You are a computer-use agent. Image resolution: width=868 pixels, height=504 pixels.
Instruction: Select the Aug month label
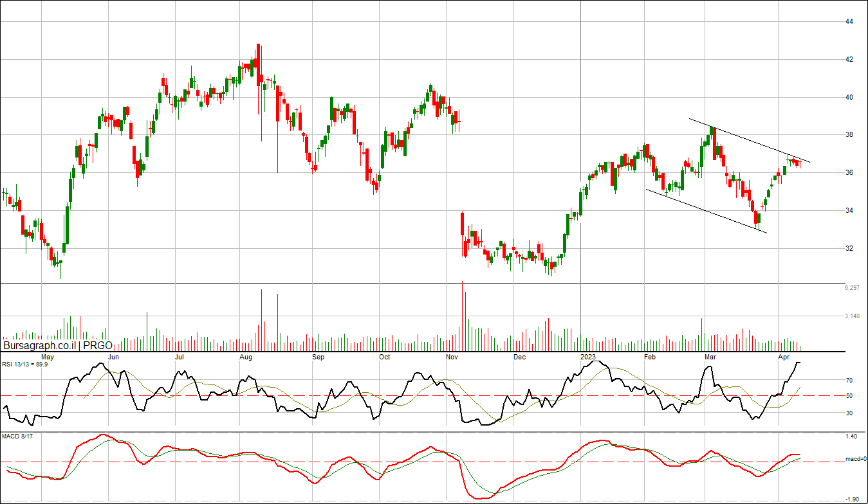click(246, 356)
